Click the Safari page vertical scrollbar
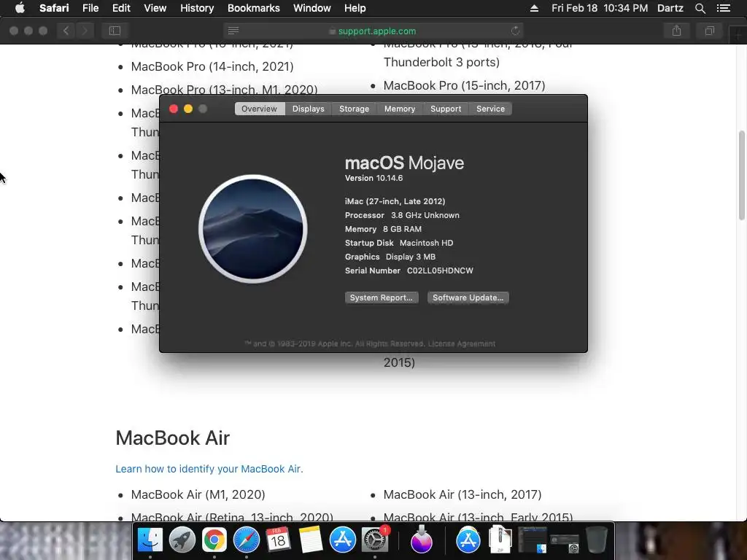Screen dimensions: 747x560 tap(742, 174)
